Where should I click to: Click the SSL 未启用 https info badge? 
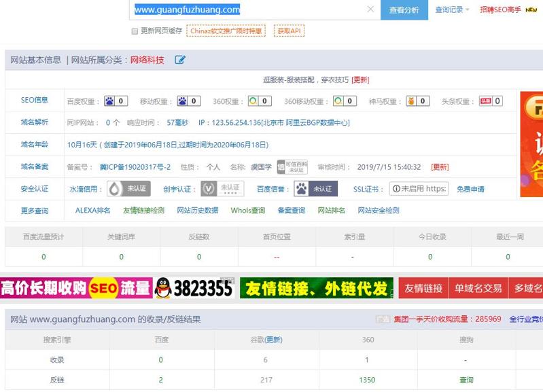(x=419, y=189)
